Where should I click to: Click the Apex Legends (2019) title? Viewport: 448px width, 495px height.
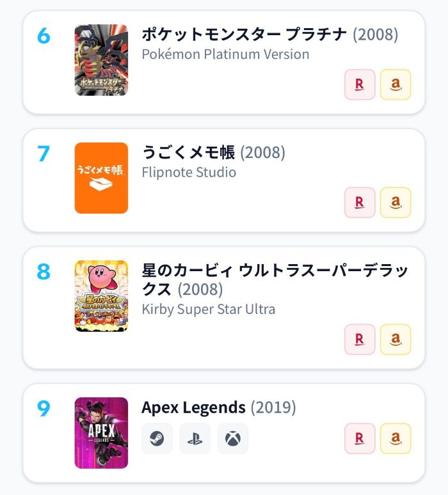coord(219,407)
